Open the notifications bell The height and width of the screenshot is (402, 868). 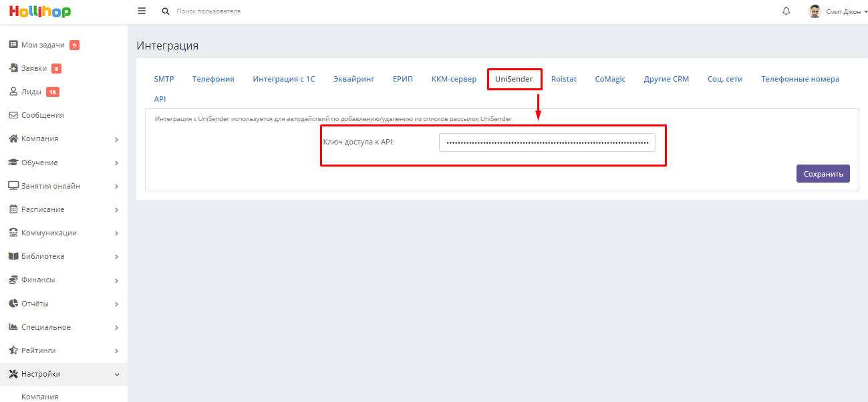(786, 11)
